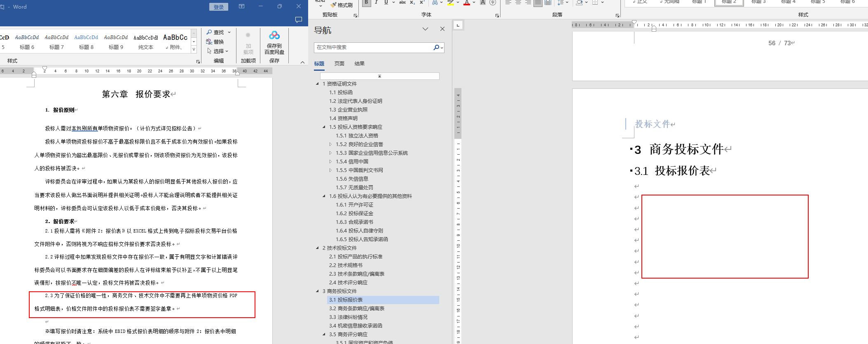Toggle subscript formatting
Image resolution: width=868 pixels, height=344 pixels.
[412, 2]
